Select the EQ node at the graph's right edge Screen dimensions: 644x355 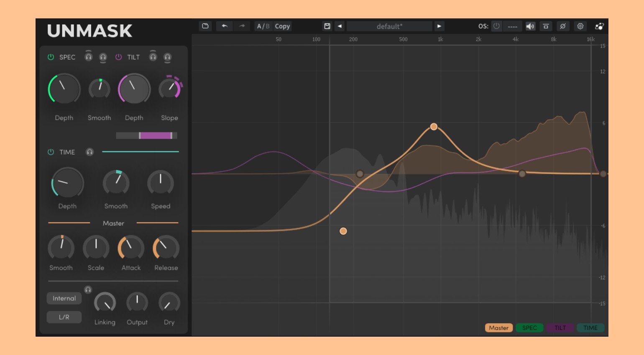603,174
